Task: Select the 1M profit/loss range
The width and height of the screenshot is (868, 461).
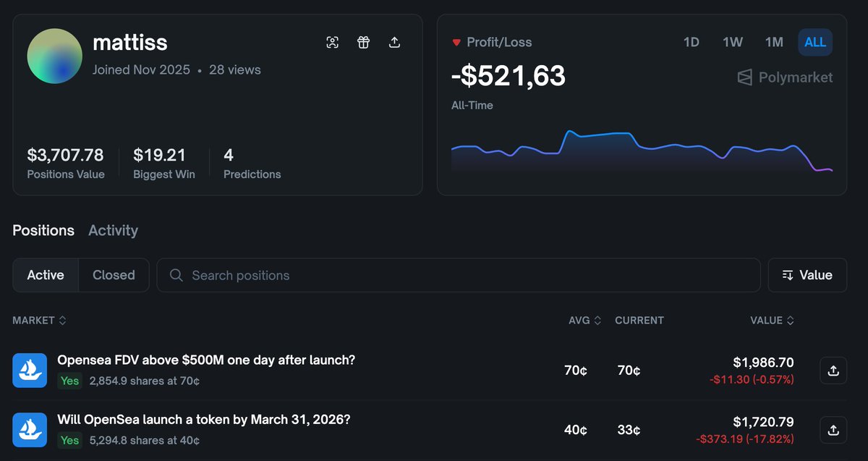Action: click(774, 42)
